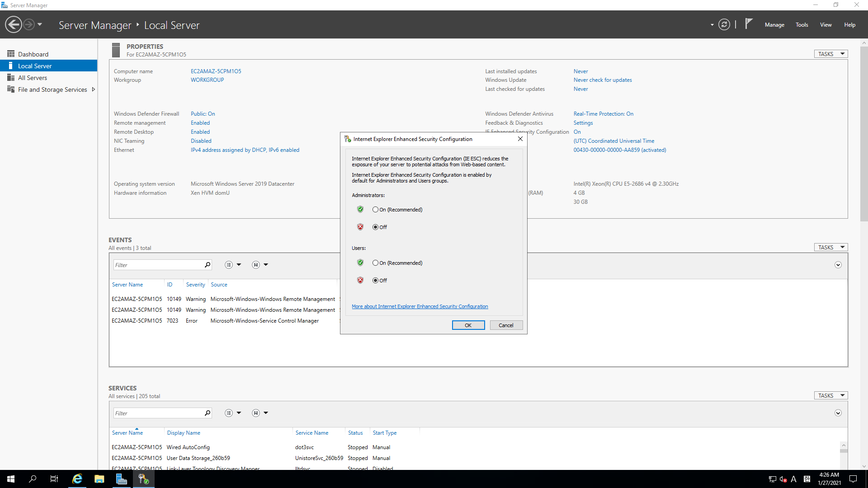Open the Tools menu
The height and width of the screenshot is (488, 868).
pyautogui.click(x=802, y=25)
